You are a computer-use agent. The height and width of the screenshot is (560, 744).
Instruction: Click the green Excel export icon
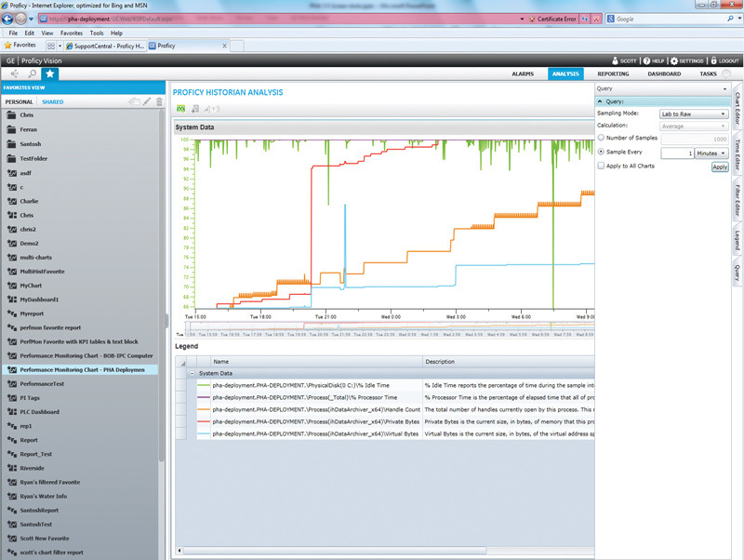coord(181,109)
